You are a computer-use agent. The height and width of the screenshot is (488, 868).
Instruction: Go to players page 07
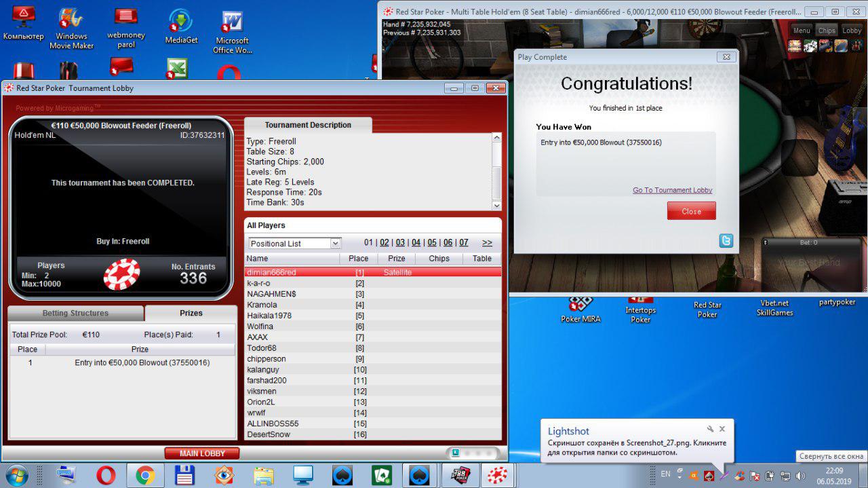(463, 242)
